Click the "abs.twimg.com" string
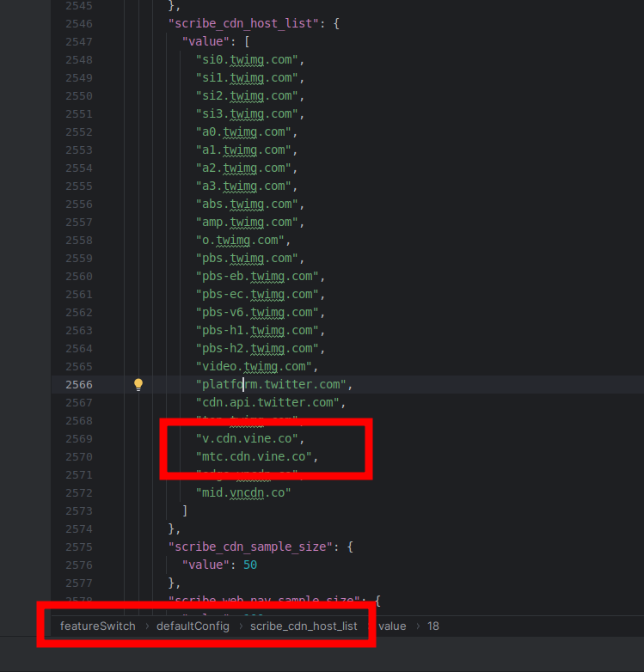 point(247,204)
